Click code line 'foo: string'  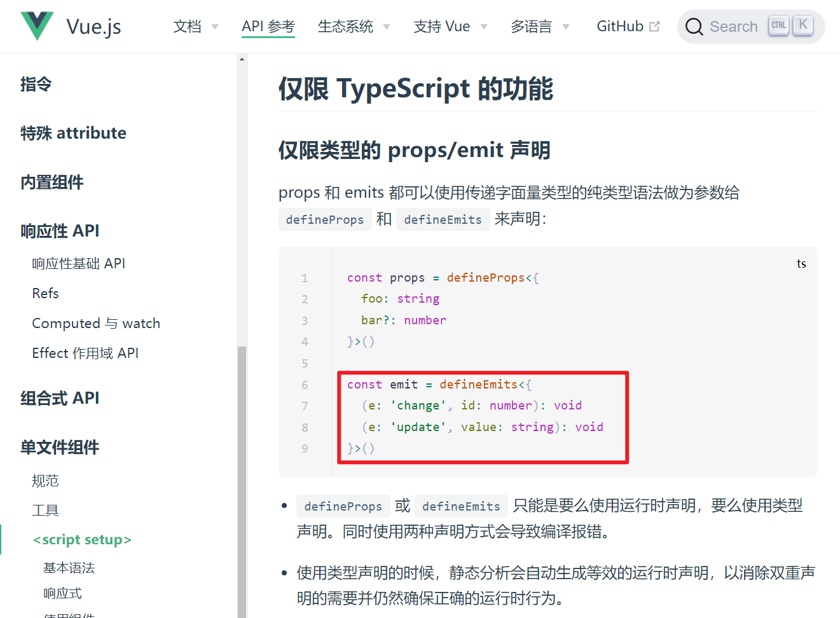pos(401,299)
